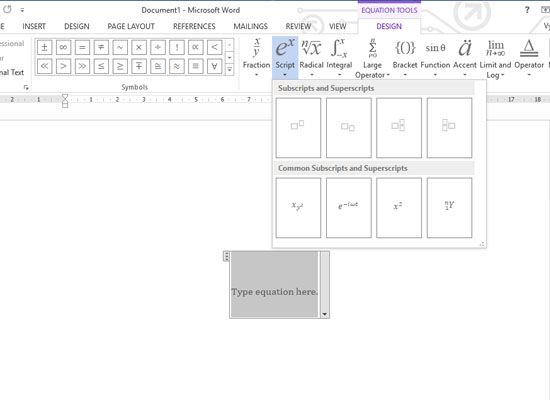Insert the much-greater-than (≫) symbol
This screenshot has width=550, height=400.
pos(82,66)
